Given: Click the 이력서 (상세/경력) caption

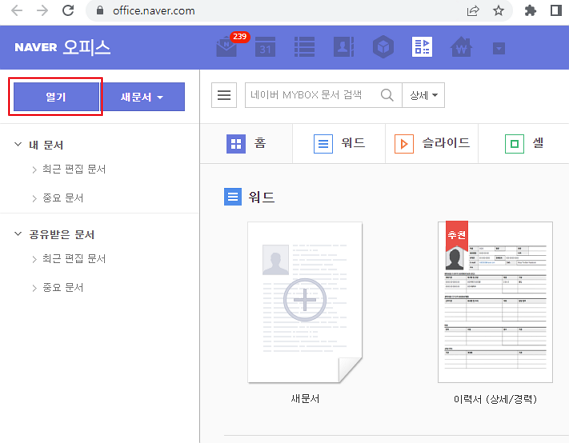Looking at the screenshot, I should click(495, 399).
